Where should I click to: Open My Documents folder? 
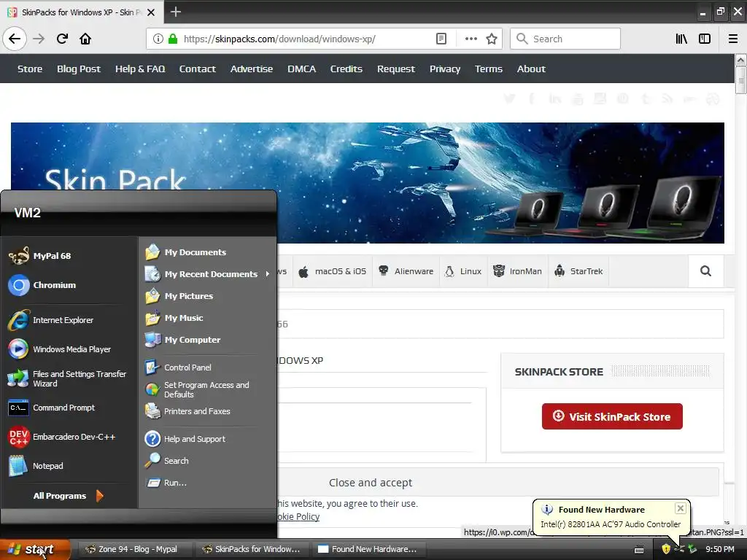[x=186, y=252]
